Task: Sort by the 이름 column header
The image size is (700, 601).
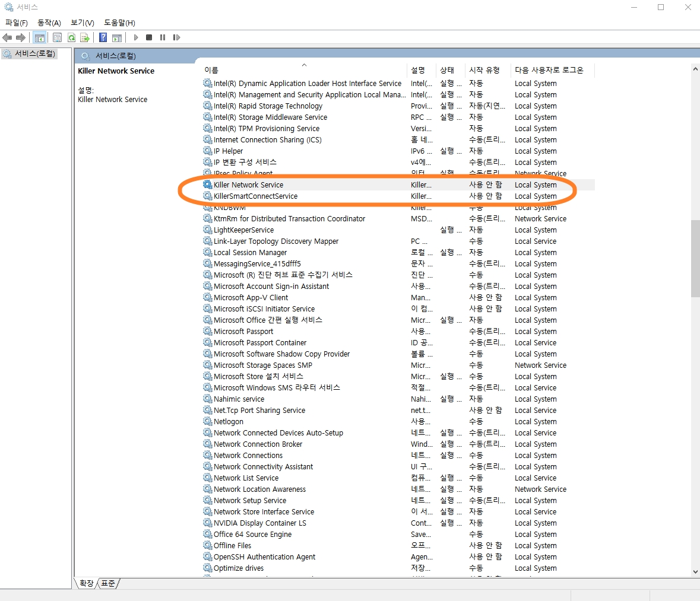Action: pos(304,70)
